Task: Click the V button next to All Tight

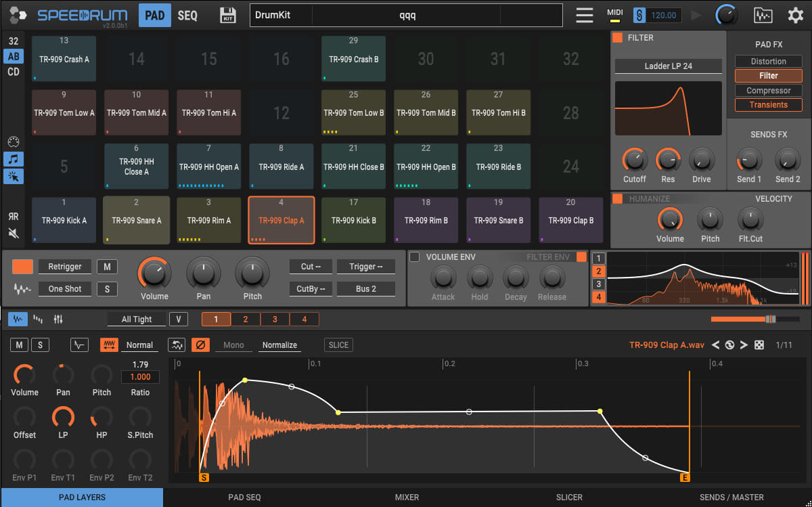Action: click(x=179, y=319)
